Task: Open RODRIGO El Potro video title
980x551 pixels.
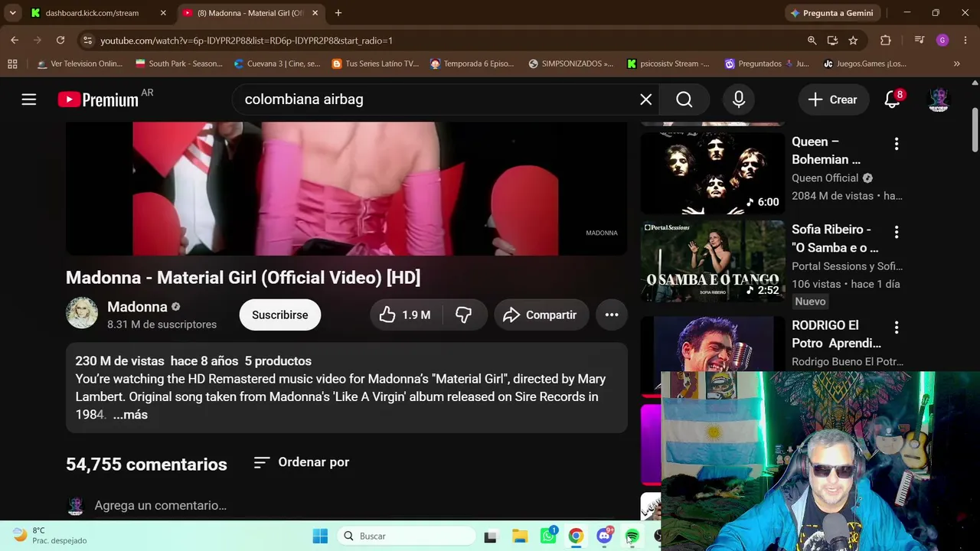Action: [x=836, y=334]
